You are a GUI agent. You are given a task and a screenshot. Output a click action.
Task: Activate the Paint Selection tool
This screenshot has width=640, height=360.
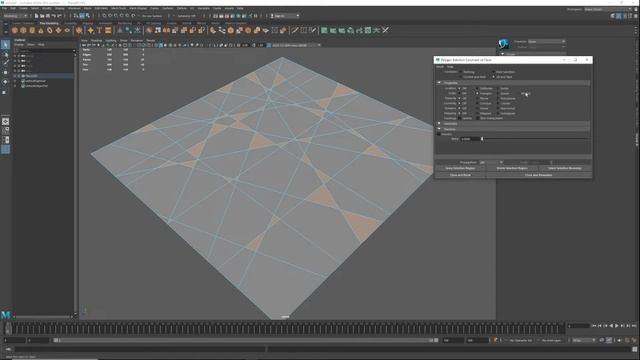pyautogui.click(x=5, y=63)
